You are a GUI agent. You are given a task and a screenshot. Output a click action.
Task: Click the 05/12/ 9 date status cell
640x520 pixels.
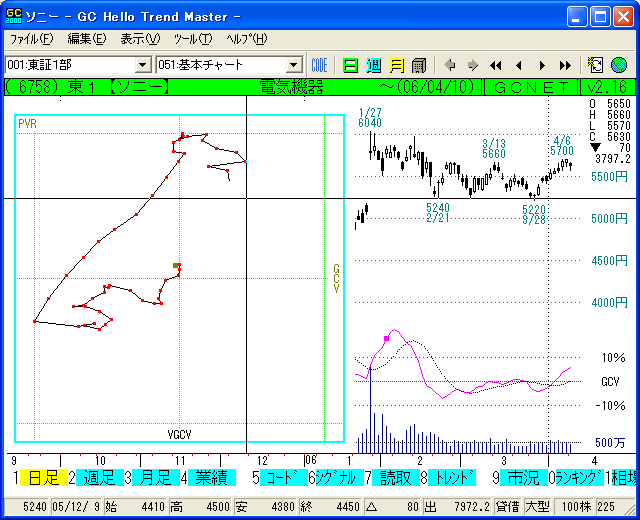point(76,507)
